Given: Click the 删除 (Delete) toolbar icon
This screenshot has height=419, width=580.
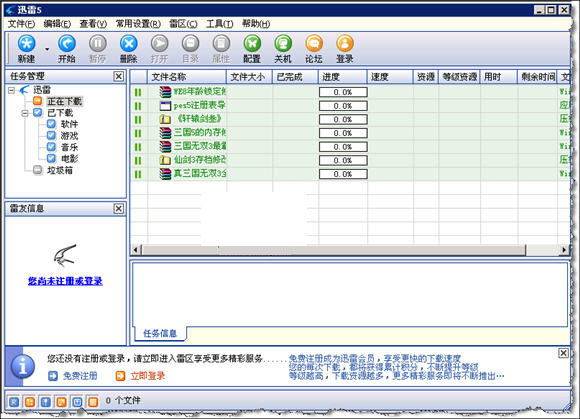Looking at the screenshot, I should (128, 49).
